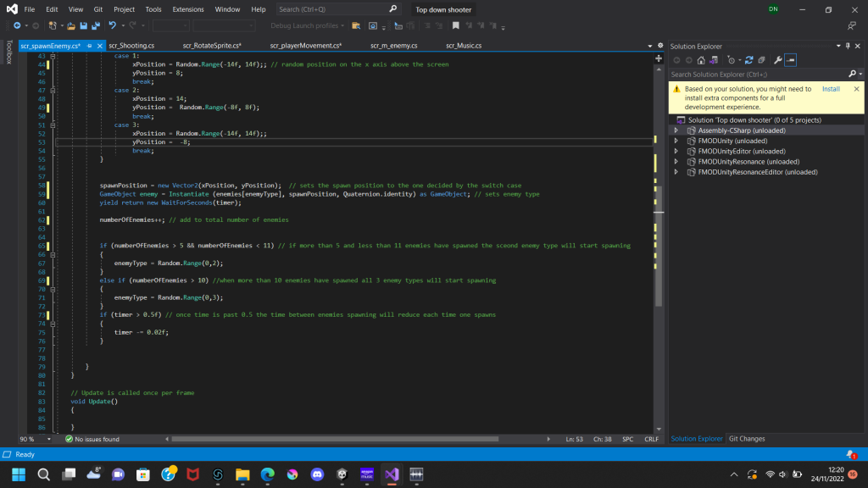Click Solution Explorer Home icon
This screenshot has height=488, width=868.
pos(703,60)
